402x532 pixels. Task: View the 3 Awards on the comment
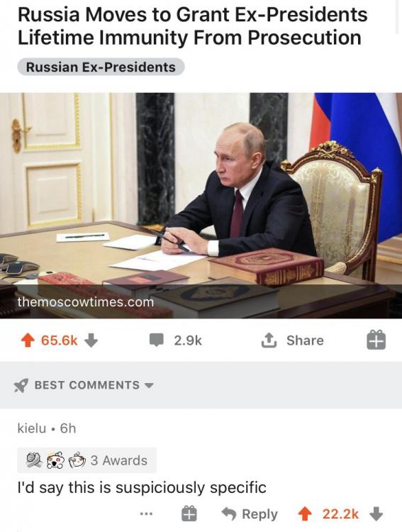pos(86,460)
